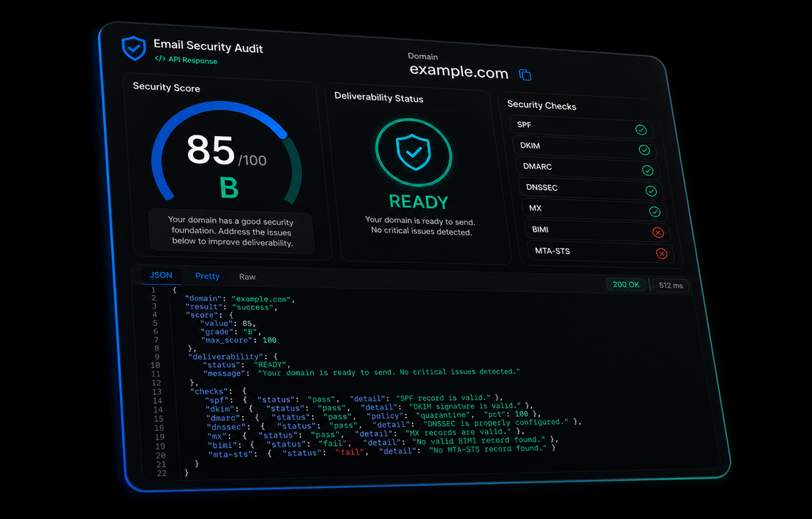
Task: Click the 200 OK status badge
Action: 626,284
